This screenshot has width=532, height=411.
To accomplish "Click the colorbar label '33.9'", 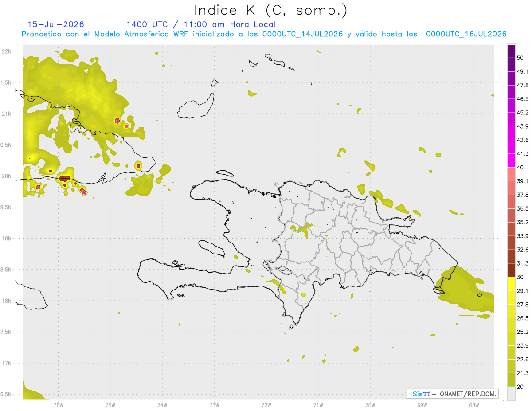I will point(523,236).
